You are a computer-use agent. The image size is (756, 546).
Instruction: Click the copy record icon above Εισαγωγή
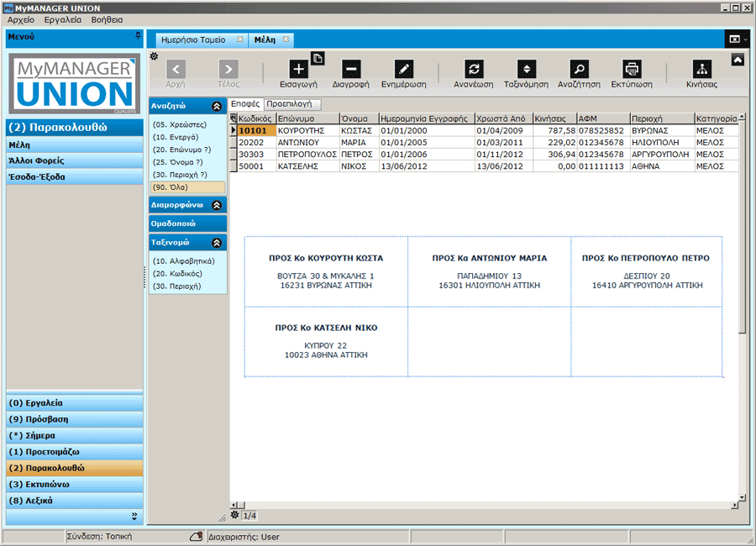pyautogui.click(x=318, y=58)
